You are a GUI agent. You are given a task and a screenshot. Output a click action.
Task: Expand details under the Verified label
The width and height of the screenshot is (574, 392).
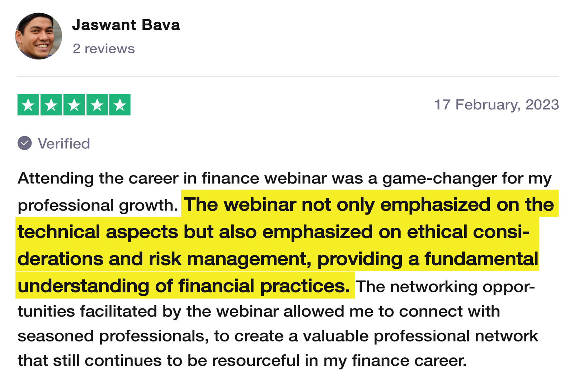click(x=64, y=144)
